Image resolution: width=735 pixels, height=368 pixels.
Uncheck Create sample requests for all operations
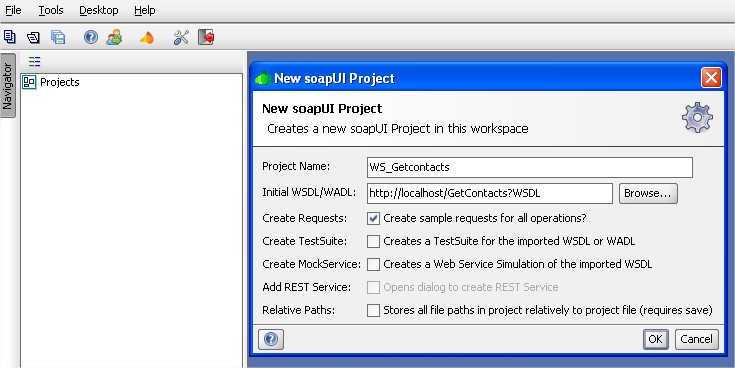tap(373, 218)
